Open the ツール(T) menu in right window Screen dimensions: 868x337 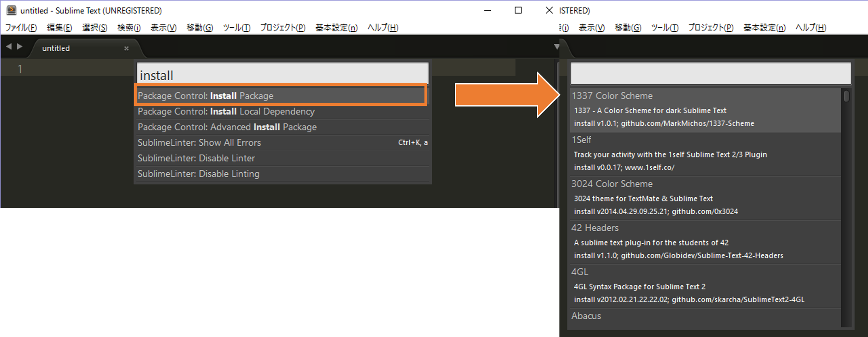[664, 28]
